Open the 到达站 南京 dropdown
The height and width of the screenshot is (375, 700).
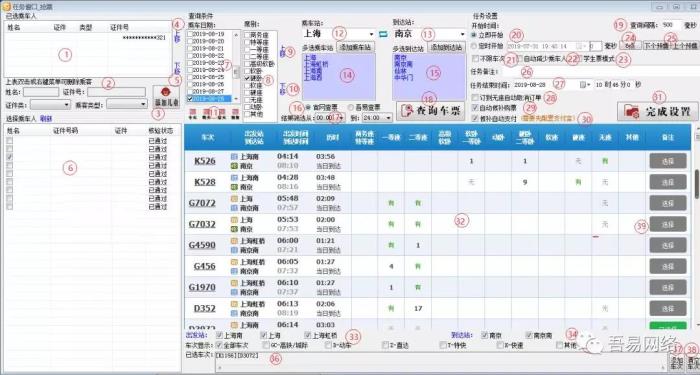[462, 34]
